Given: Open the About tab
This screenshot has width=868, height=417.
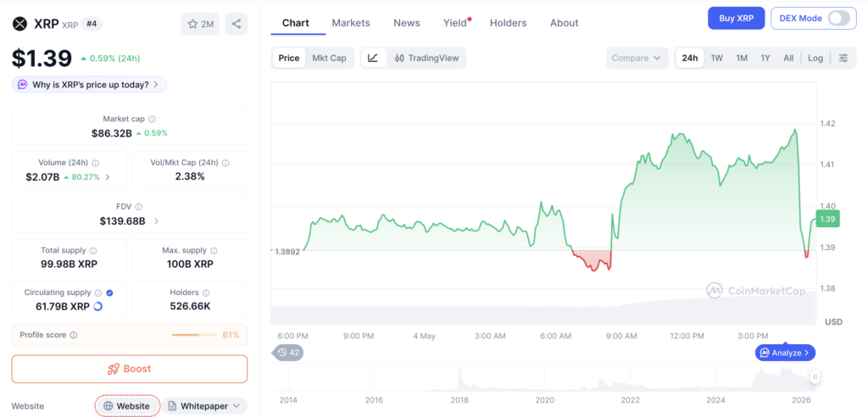Looking at the screenshot, I should [x=564, y=23].
